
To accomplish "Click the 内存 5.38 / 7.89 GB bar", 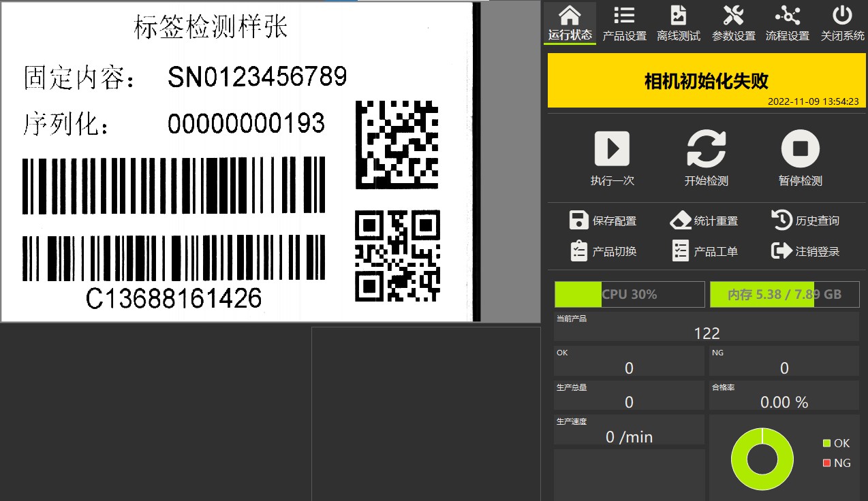I will coord(785,294).
